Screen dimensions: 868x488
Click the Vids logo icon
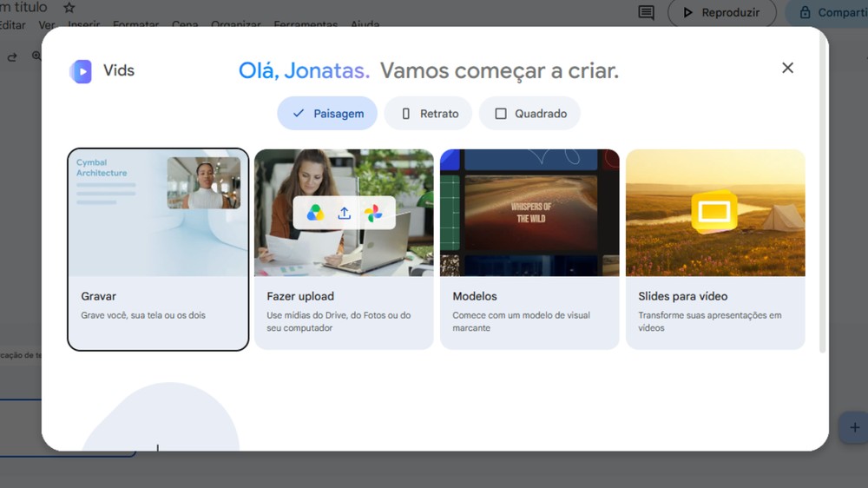click(81, 71)
